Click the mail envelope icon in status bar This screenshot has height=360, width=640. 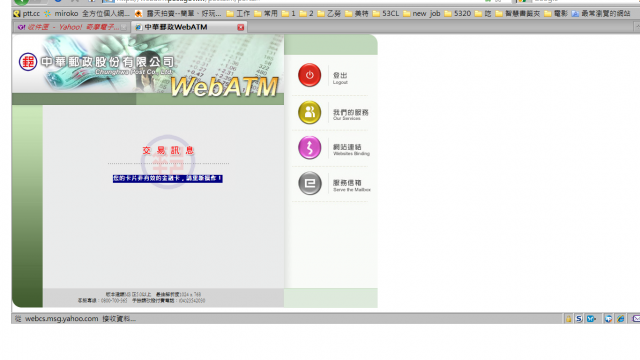[636, 319]
